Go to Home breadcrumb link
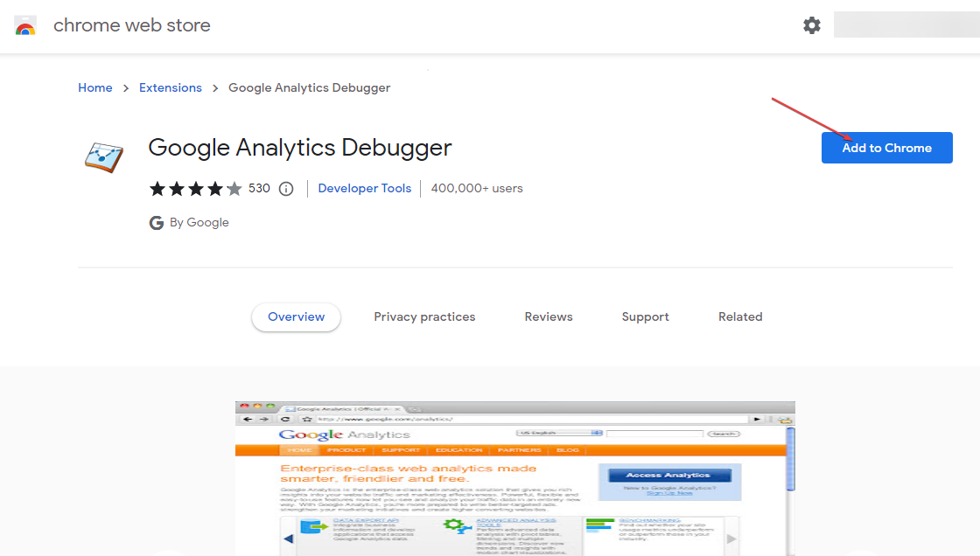This screenshot has width=980, height=556. (95, 88)
